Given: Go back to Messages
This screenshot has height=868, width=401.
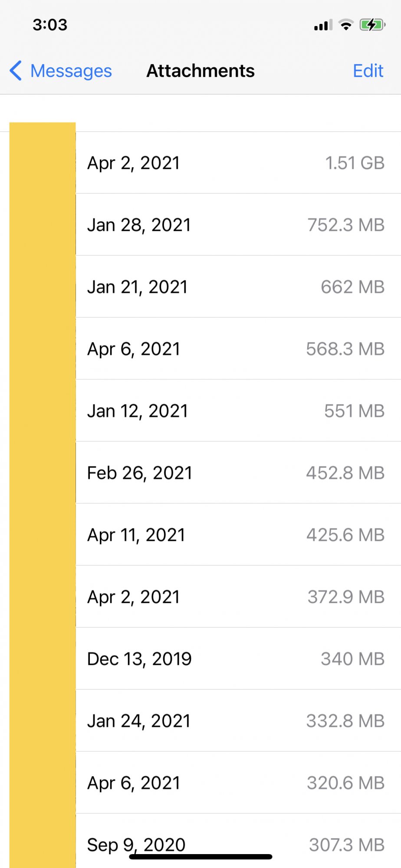Looking at the screenshot, I should (71, 71).
